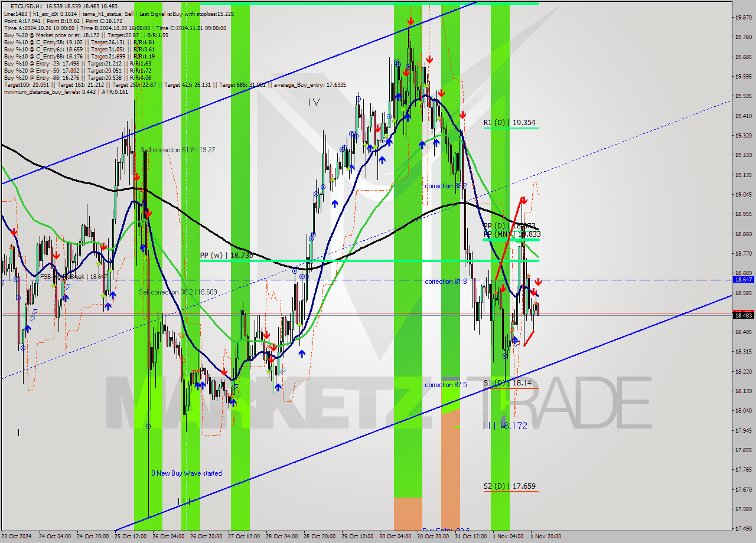Select 1 Nov 04:00 on the time axis
756x543 pixels.
click(x=508, y=537)
